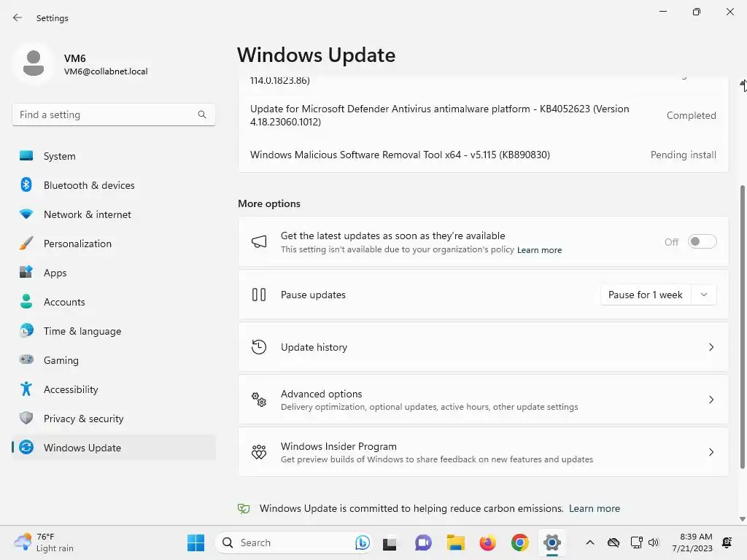
Task: Click the Find a setting field
Action: (x=113, y=114)
